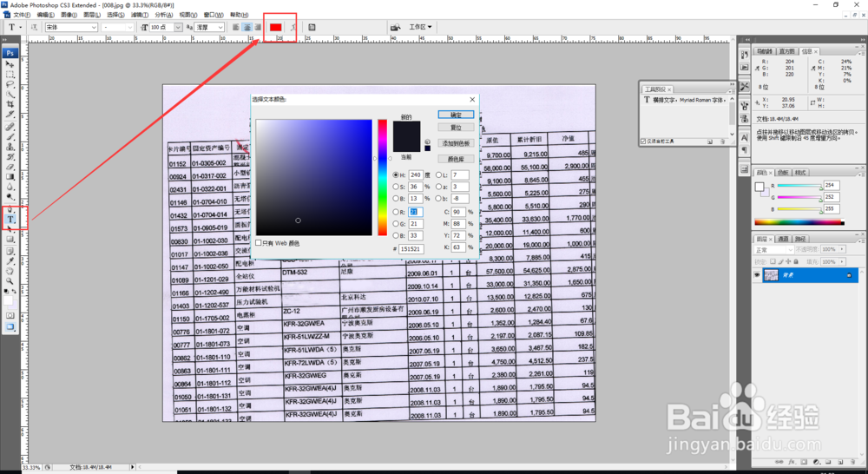The image size is (868, 474).
Task: Click the vertical hue slider strip
Action: (x=383, y=177)
